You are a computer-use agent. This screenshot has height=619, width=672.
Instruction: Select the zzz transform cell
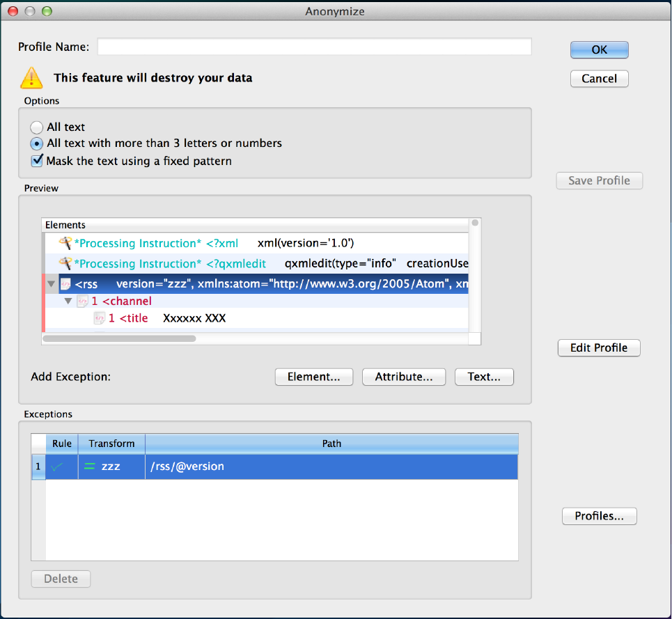[111, 467]
